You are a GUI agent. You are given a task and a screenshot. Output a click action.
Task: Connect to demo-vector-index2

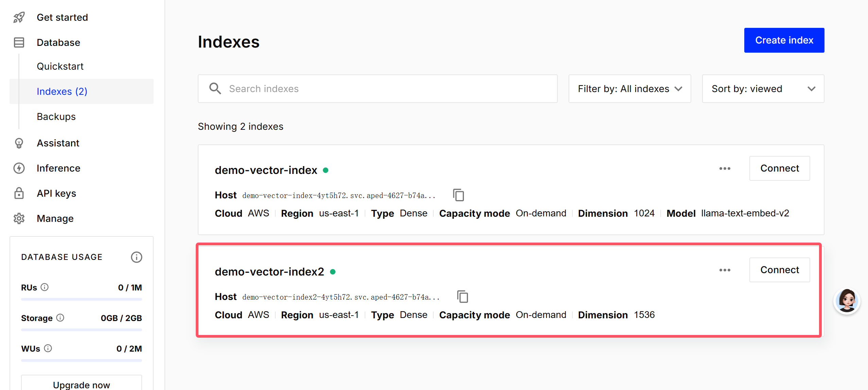(779, 270)
